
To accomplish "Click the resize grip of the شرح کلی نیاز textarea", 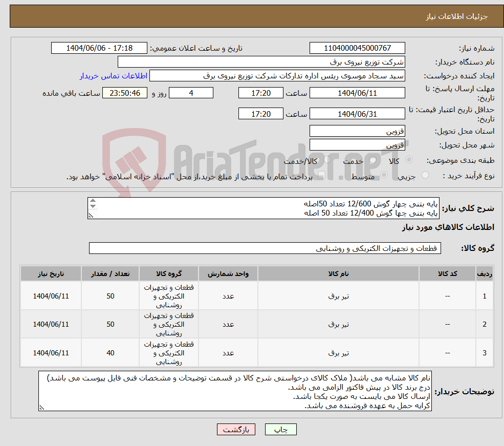I will pos(91,216).
